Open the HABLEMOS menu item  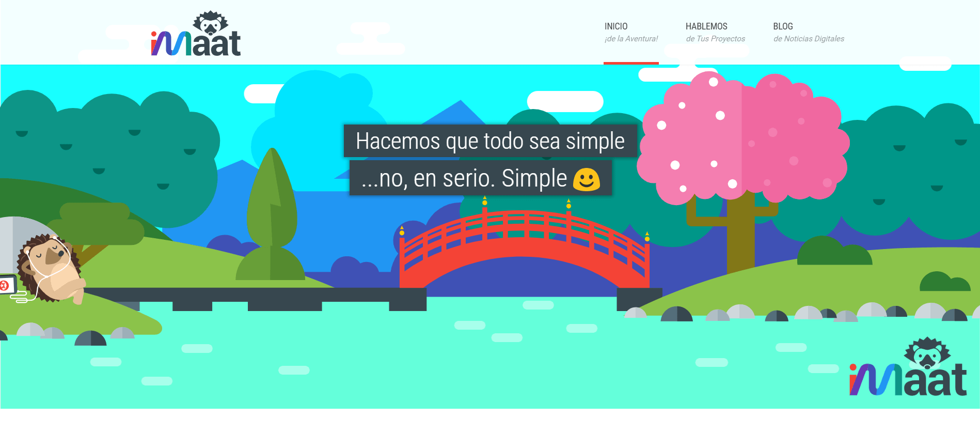click(x=706, y=26)
